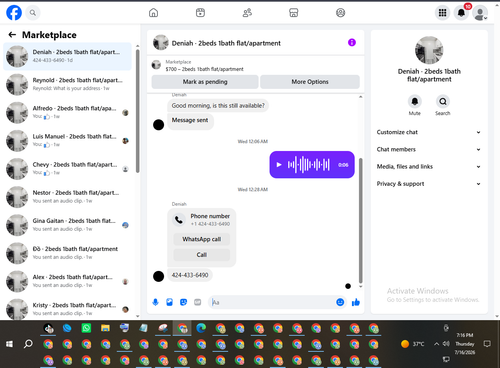Expand the Chat members section
Viewport: 500px width, 368px height.
[429, 149]
